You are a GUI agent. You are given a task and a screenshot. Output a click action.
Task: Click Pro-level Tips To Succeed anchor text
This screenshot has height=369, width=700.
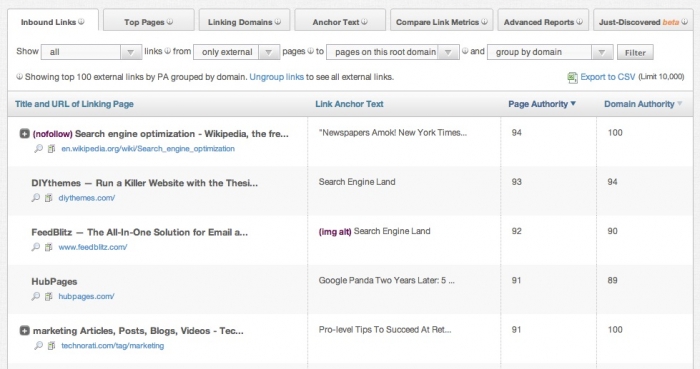[x=385, y=329]
